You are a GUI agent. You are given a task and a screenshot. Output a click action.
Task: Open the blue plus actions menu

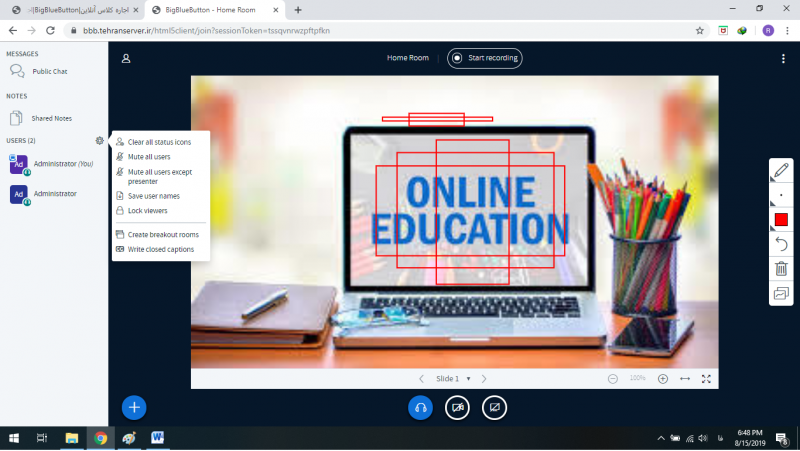pyautogui.click(x=135, y=407)
